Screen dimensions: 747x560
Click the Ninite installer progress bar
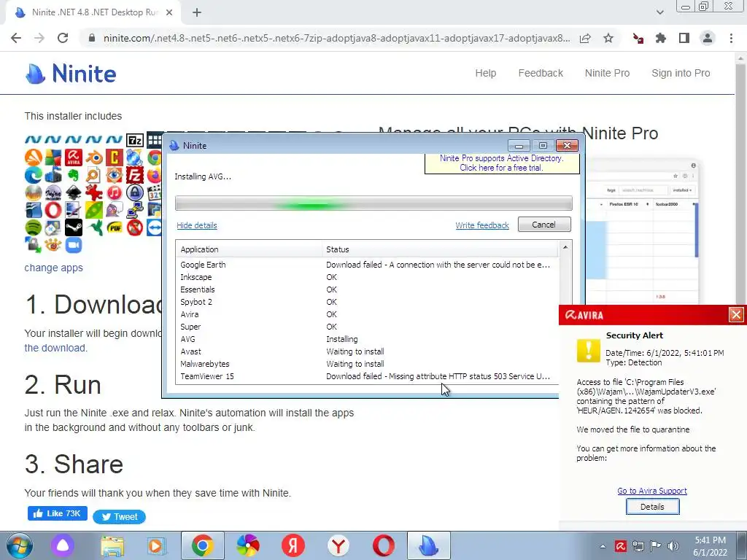(373, 203)
